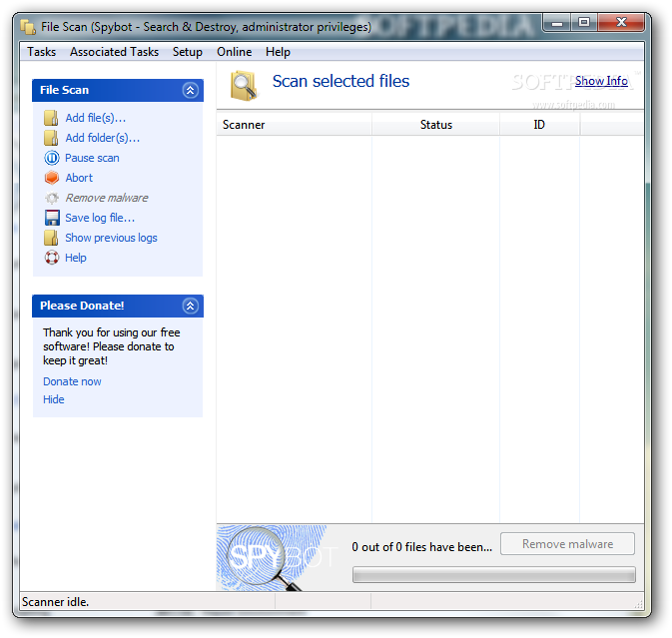672x638 pixels.
Task: Click the Add file(s) folder icon
Action: 51,118
